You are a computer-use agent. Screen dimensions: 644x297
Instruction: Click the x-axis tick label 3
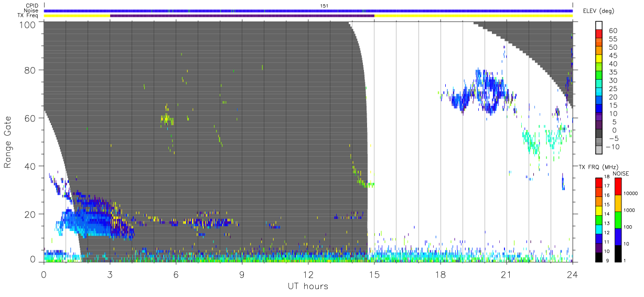click(x=110, y=275)
